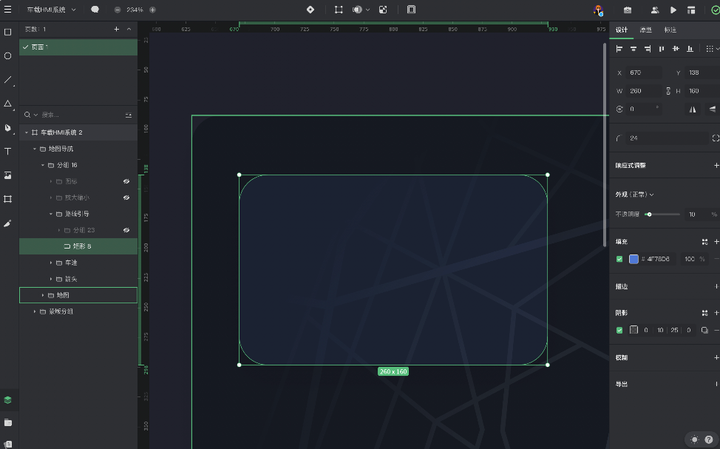The height and width of the screenshot is (449, 720).
Task: Collapse 路线引导 group arrow
Action: (x=51, y=214)
